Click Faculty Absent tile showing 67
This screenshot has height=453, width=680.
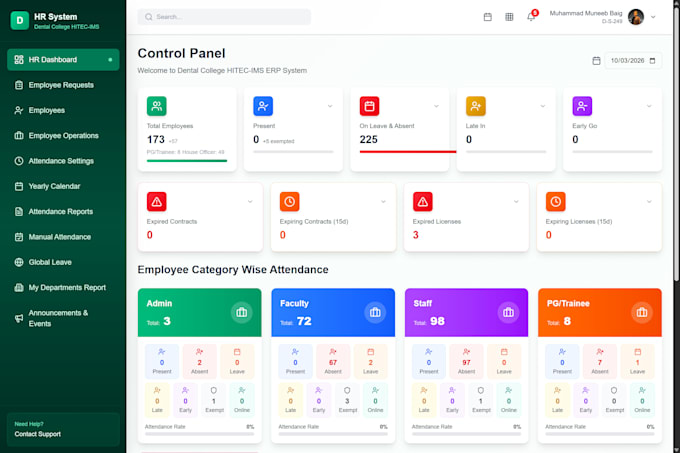(x=333, y=362)
